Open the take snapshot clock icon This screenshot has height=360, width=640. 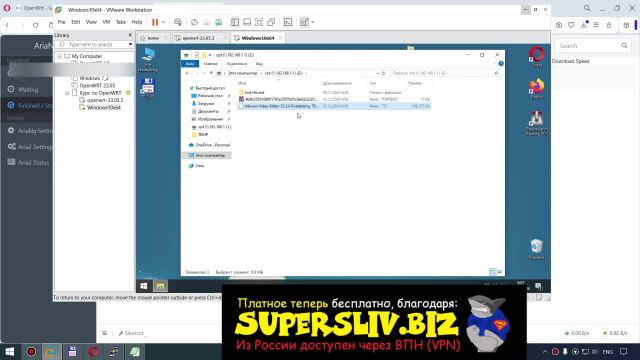pyautogui.click(x=194, y=22)
